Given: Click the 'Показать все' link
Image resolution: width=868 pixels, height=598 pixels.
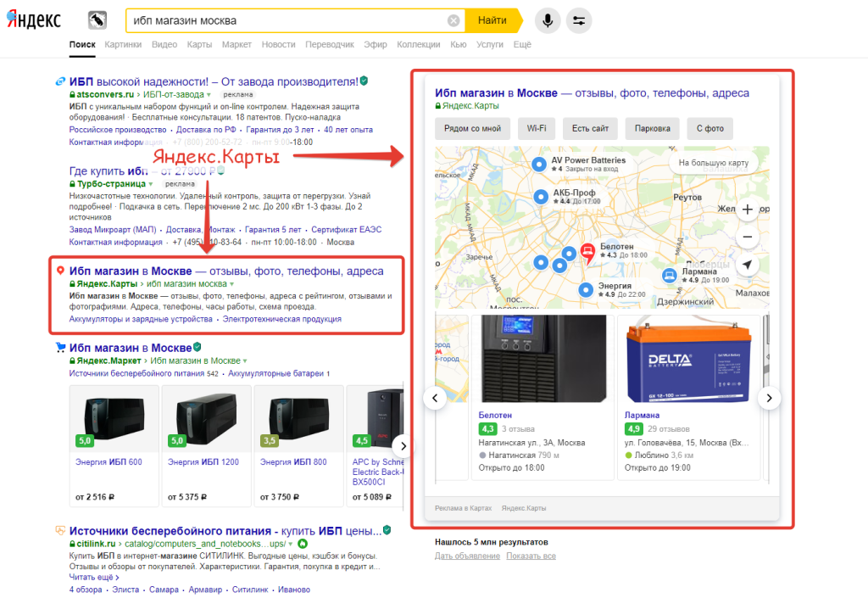Looking at the screenshot, I should (531, 556).
